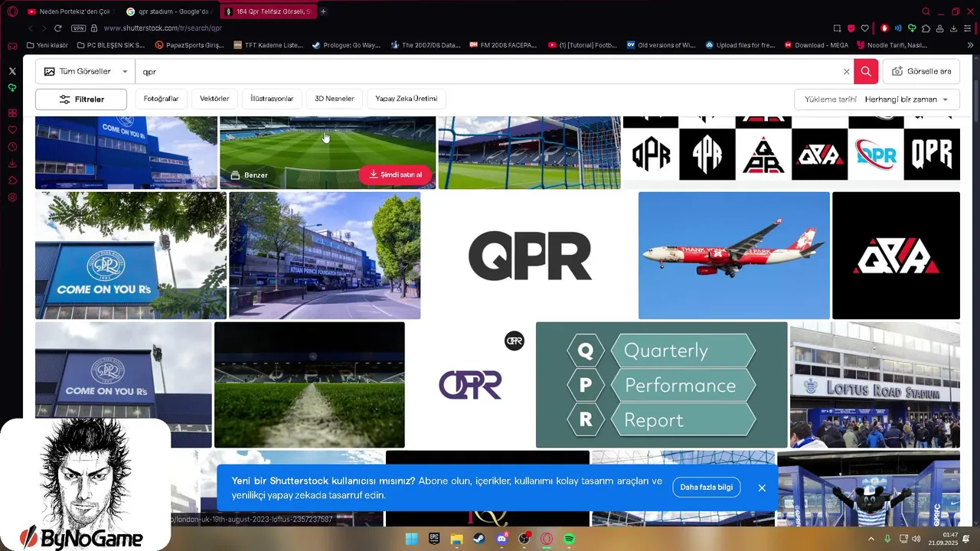Open 'PapazSports Giriş' bookmark
The height and width of the screenshot is (551, 980).
[189, 45]
